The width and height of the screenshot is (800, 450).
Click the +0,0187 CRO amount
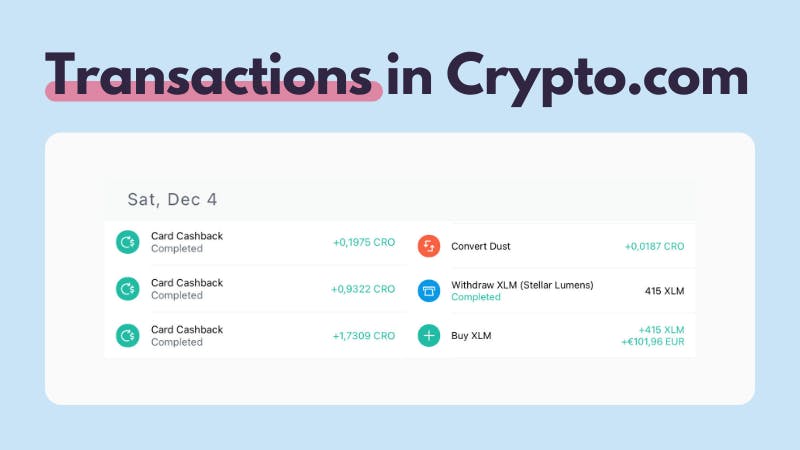pos(654,246)
